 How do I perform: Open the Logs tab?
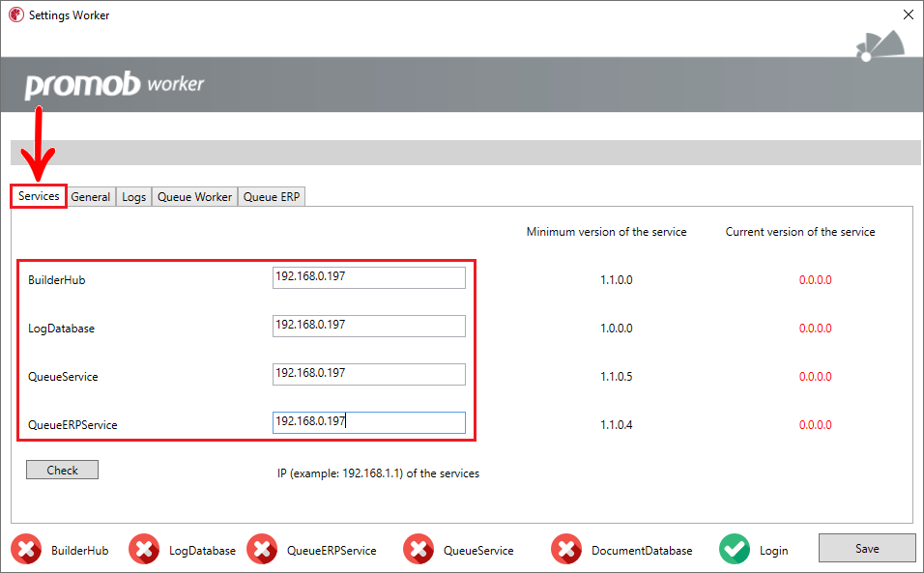coord(133,197)
